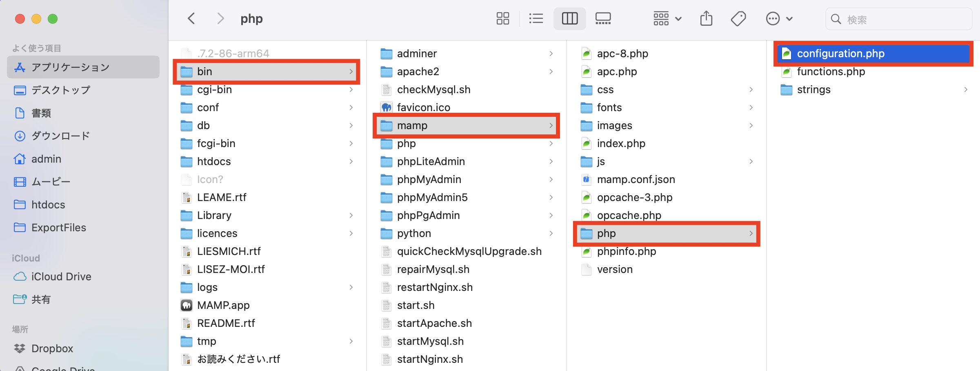Switch to gallery view
The width and height of the screenshot is (980, 371).
pyautogui.click(x=603, y=18)
